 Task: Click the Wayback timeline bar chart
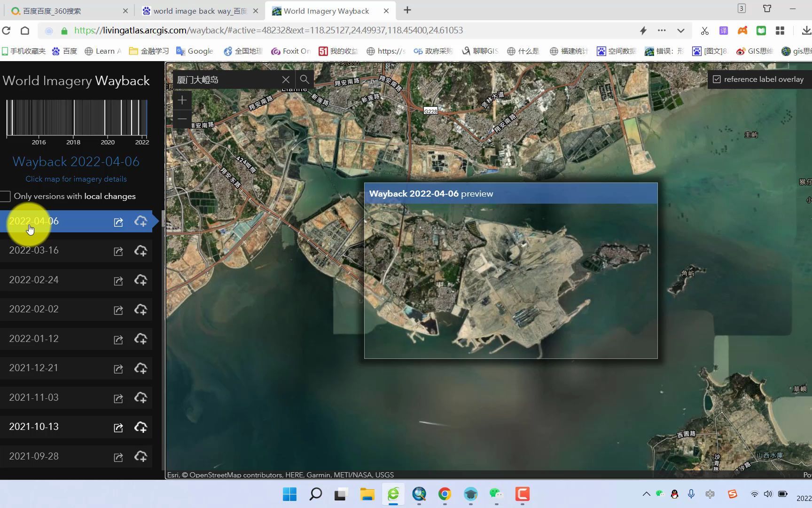(77, 118)
